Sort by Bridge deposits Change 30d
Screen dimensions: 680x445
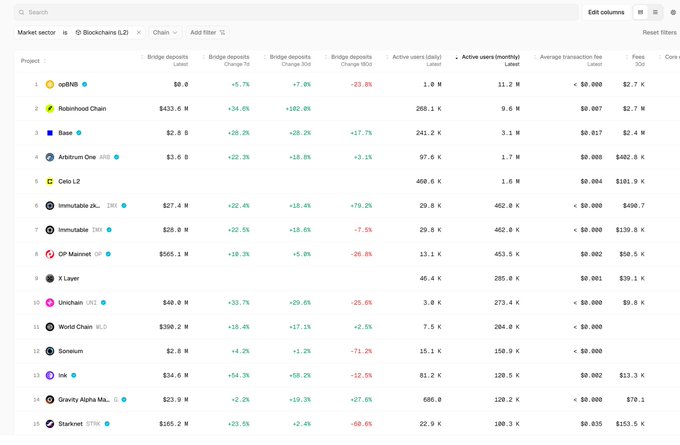coord(288,60)
